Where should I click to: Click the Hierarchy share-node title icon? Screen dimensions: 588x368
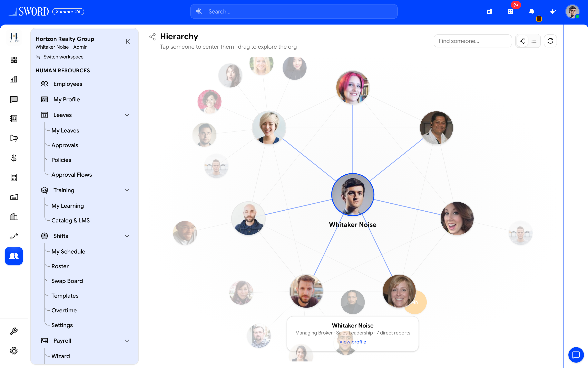tap(153, 37)
